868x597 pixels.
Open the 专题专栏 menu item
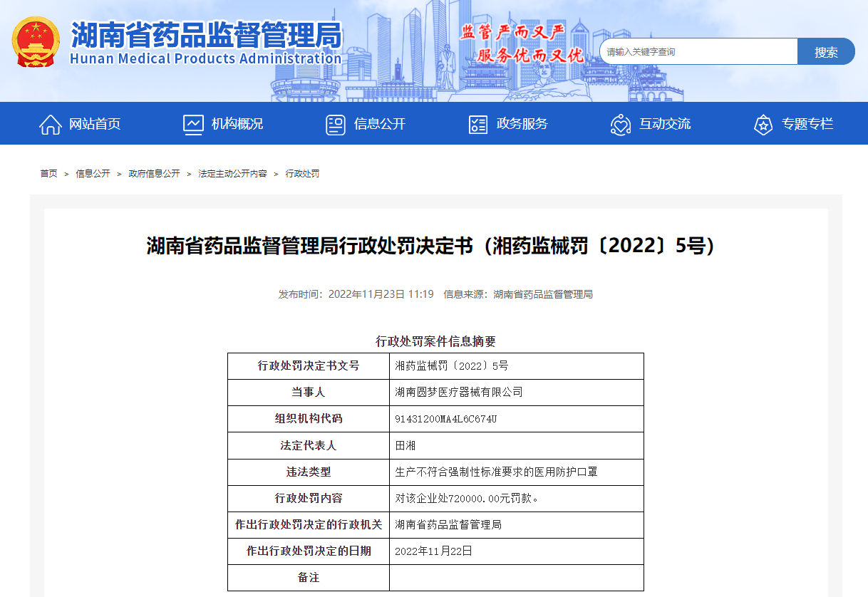pyautogui.click(x=807, y=124)
